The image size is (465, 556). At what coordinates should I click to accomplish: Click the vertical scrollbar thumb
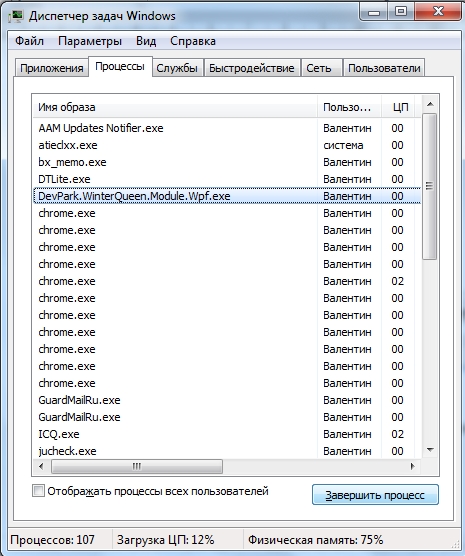coord(430,187)
